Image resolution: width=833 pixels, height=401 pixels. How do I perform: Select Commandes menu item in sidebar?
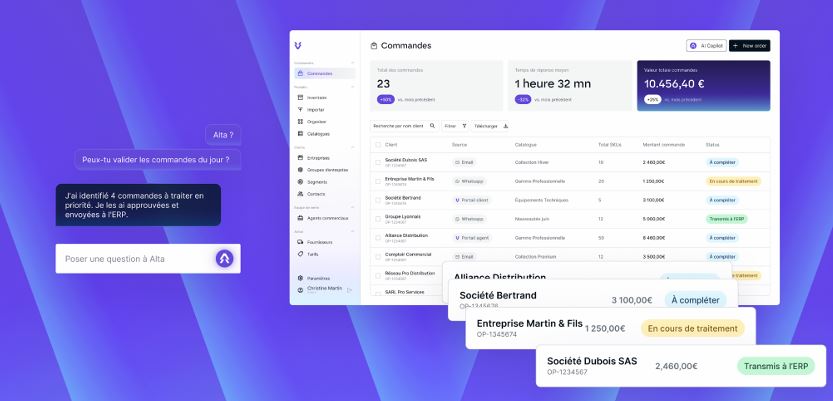coord(324,73)
